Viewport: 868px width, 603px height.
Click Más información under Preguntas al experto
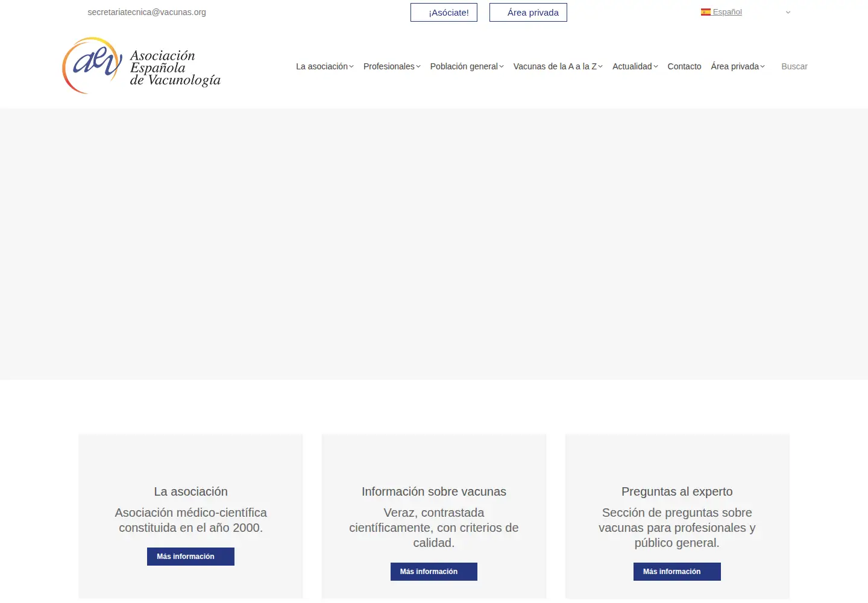coord(677,572)
